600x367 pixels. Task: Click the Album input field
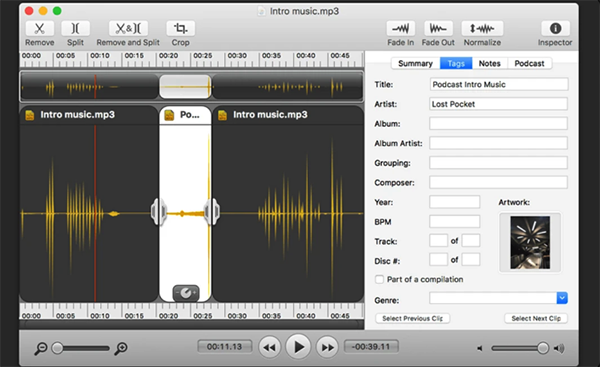click(x=498, y=124)
